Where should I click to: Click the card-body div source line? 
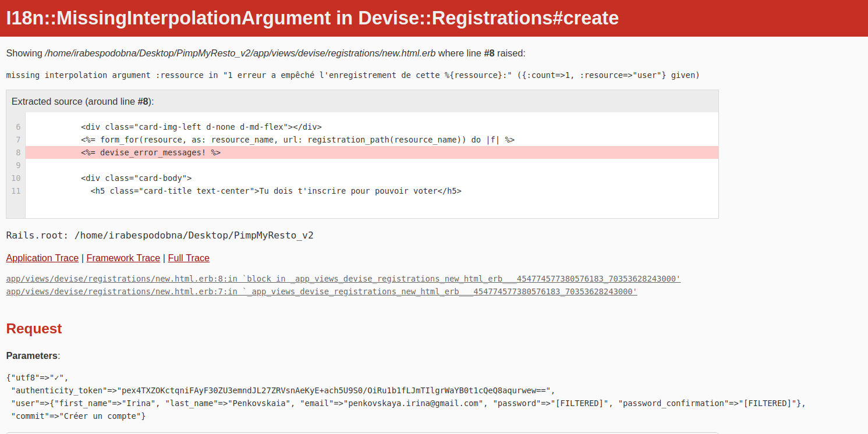pos(136,178)
